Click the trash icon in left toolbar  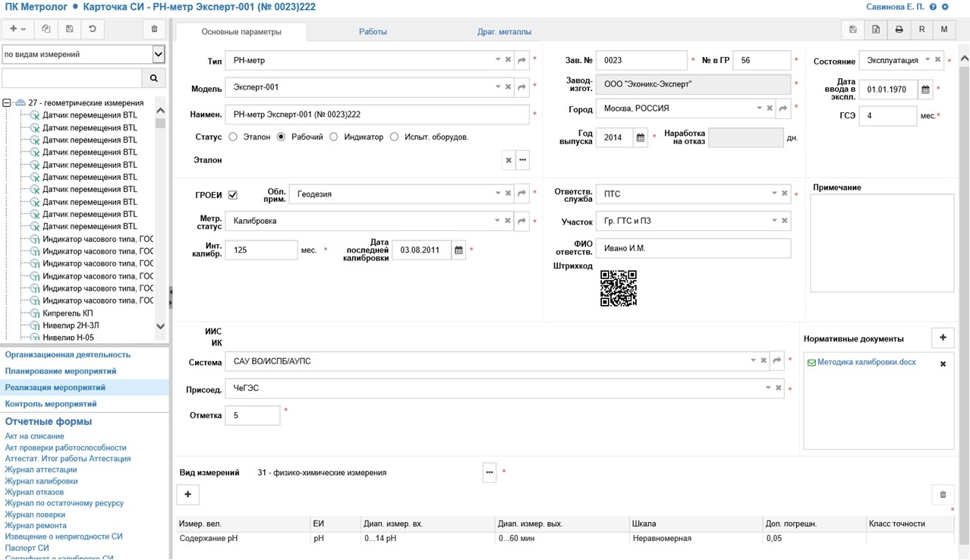[154, 30]
